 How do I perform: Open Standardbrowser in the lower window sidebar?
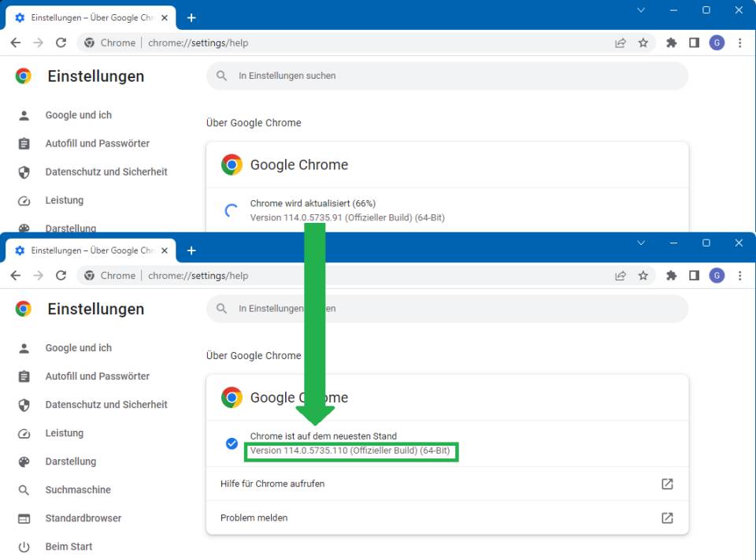tap(83, 518)
